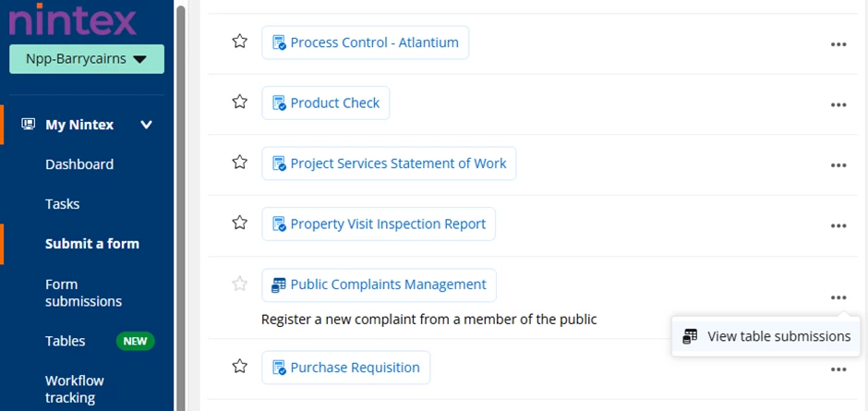
Task: Collapse the My Nintex section chevron
Action: coord(146,125)
